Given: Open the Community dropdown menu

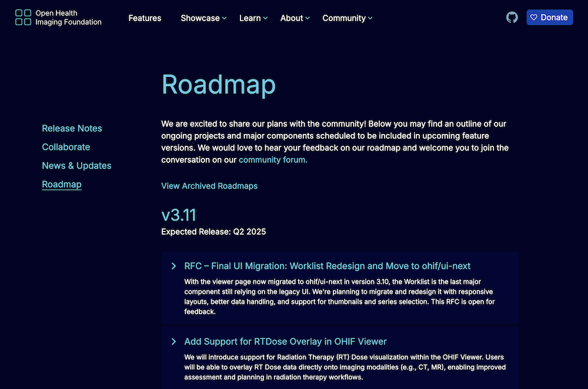Looking at the screenshot, I should coord(348,18).
